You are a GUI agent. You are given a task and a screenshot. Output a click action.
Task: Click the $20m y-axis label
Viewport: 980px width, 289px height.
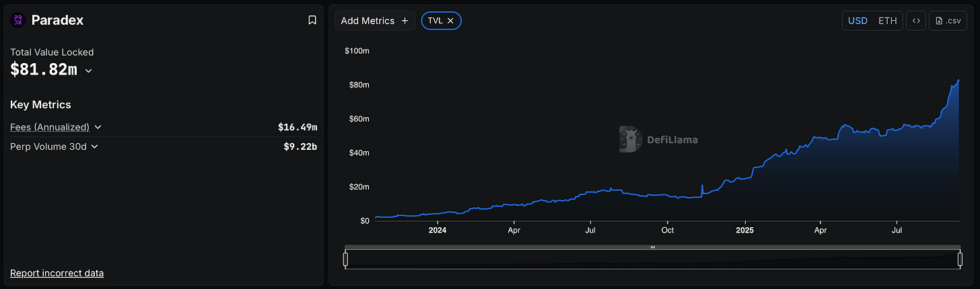click(x=359, y=187)
